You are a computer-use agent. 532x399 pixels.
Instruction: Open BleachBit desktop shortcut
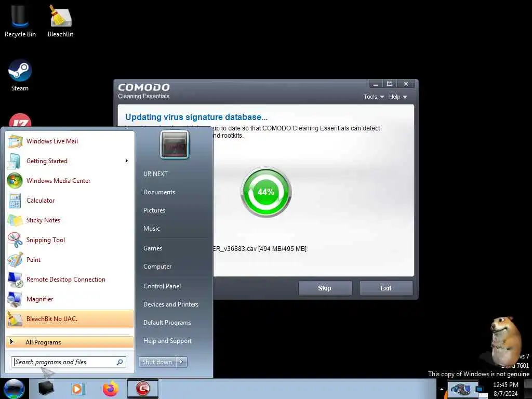(60, 21)
